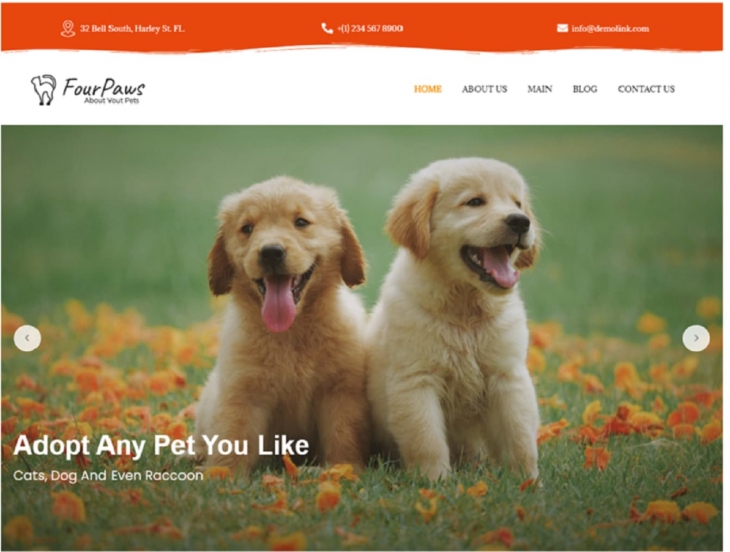Viewport: 730px width, 552px height.
Task: Open the HOME menu item
Action: pos(427,89)
